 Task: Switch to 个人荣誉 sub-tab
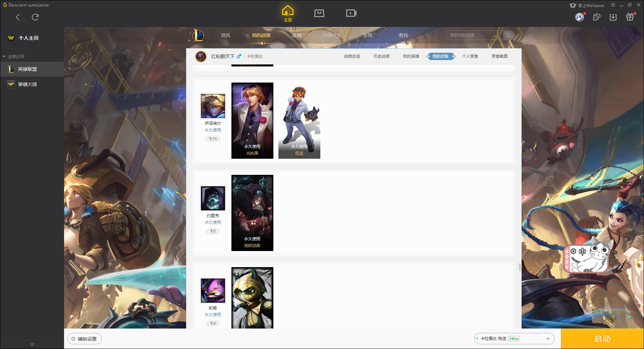pyautogui.click(x=470, y=56)
